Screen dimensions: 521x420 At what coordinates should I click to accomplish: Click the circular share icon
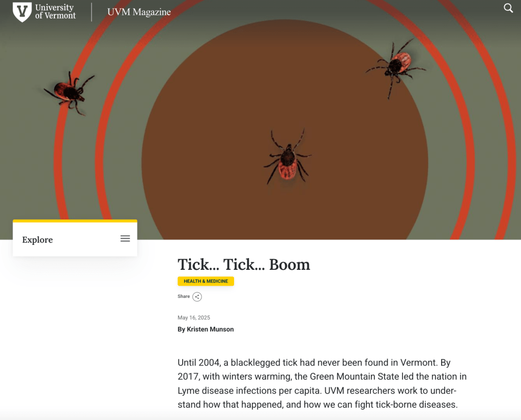point(197,297)
